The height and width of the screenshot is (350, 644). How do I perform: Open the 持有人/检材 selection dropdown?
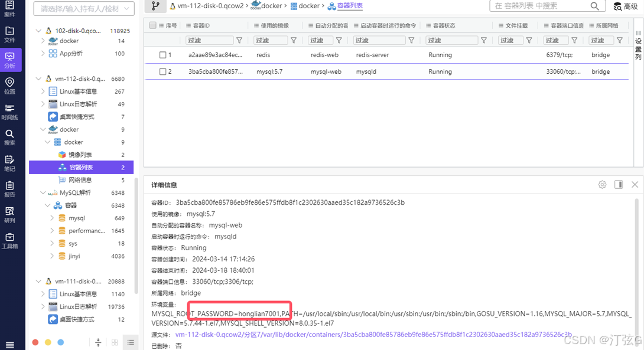[x=84, y=8]
